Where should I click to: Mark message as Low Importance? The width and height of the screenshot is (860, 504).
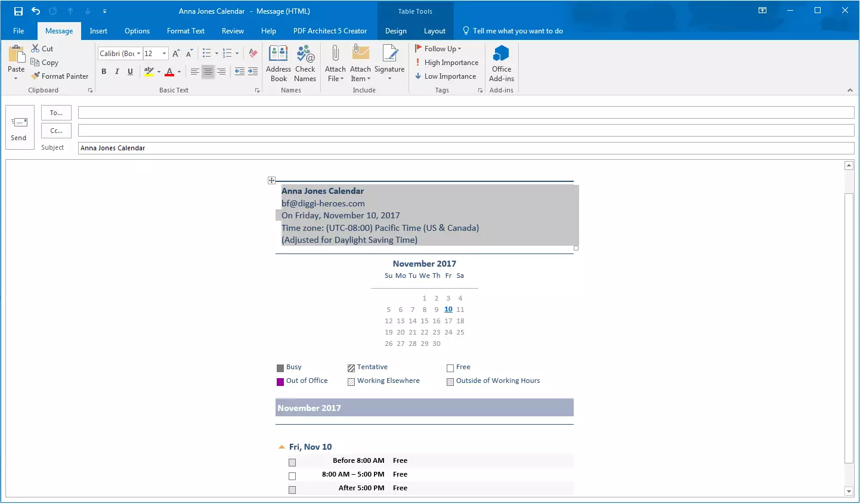[446, 76]
